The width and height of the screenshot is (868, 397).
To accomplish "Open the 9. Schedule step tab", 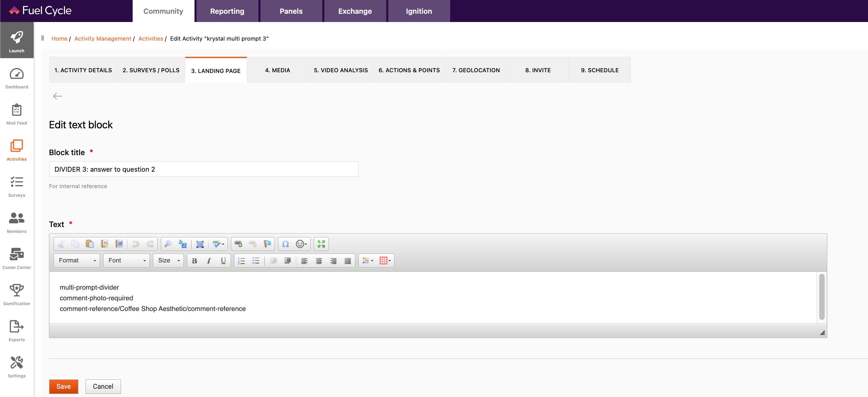I will 600,70.
